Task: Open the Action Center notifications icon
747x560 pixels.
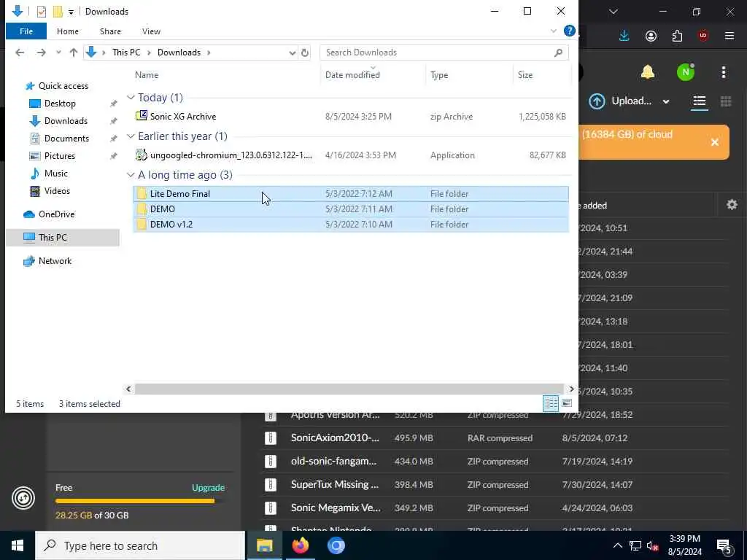Action: pyautogui.click(x=724, y=545)
